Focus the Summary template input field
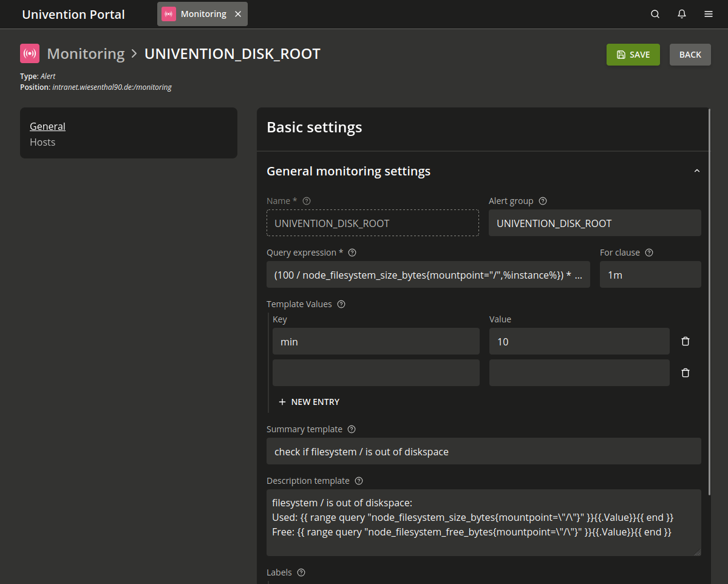 [x=483, y=451]
